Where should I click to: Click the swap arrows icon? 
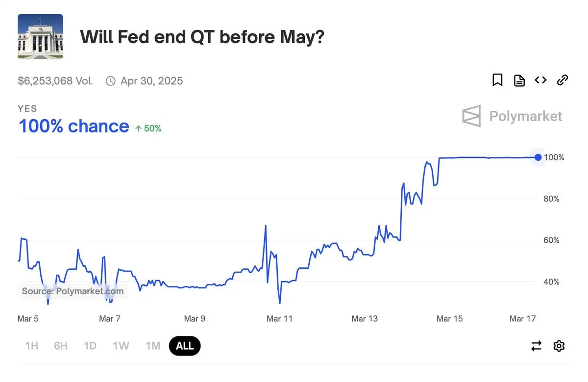click(537, 346)
